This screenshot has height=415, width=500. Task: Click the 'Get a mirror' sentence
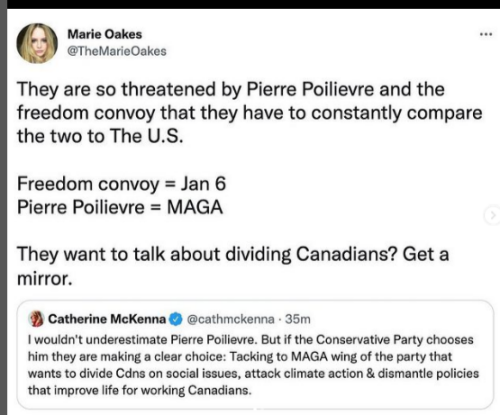pyautogui.click(x=233, y=266)
